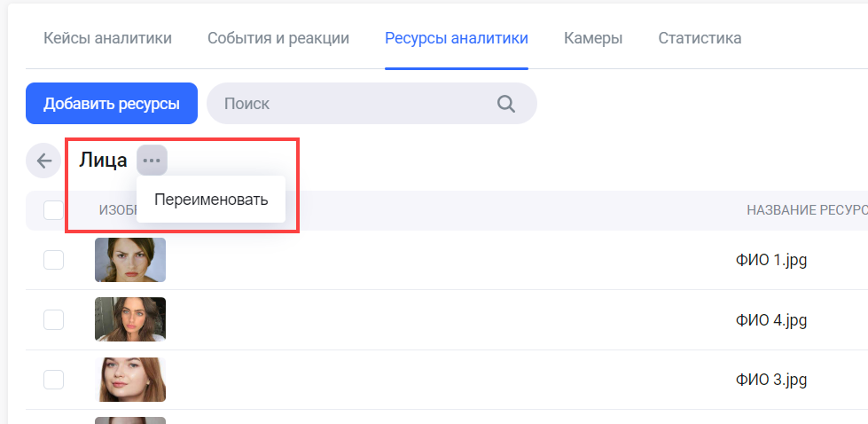Go back with the left arrow icon
Viewport: 868px width, 424px height.
click(43, 161)
